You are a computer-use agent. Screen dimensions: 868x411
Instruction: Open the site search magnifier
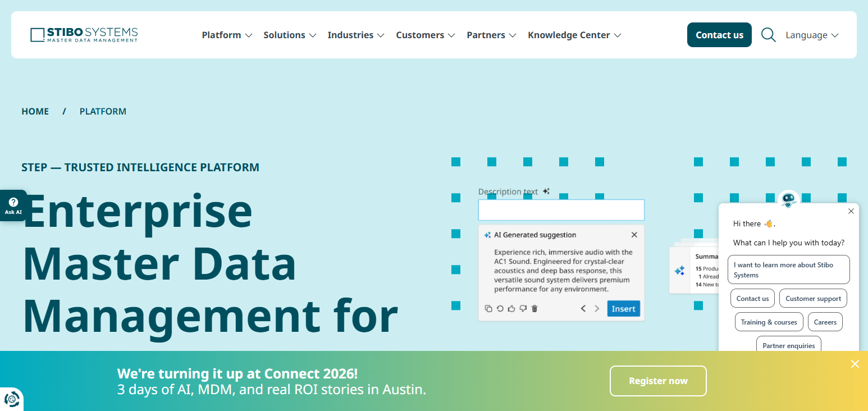pyautogui.click(x=768, y=35)
